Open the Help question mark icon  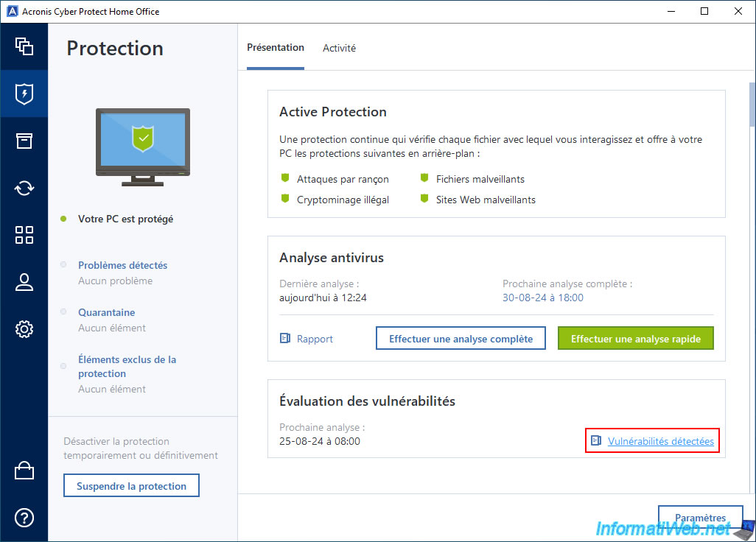tap(24, 518)
